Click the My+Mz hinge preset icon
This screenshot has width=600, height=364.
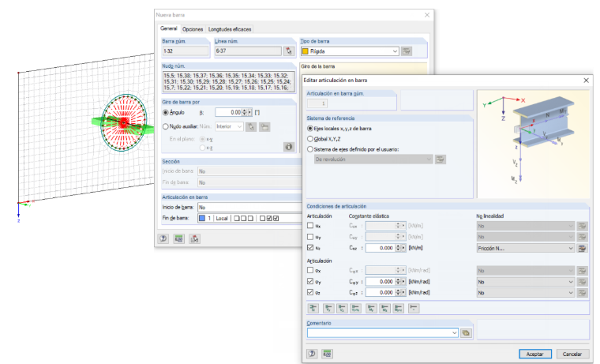(399, 308)
